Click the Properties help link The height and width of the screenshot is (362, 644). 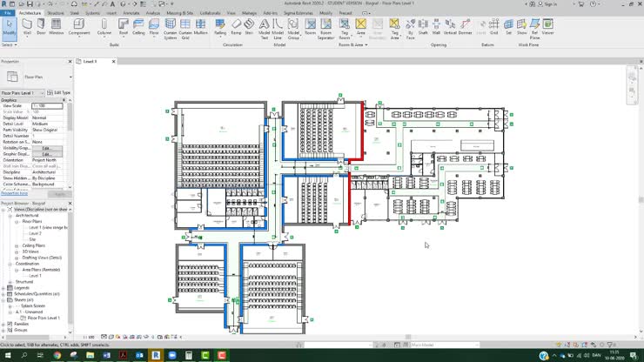pyautogui.click(x=15, y=191)
